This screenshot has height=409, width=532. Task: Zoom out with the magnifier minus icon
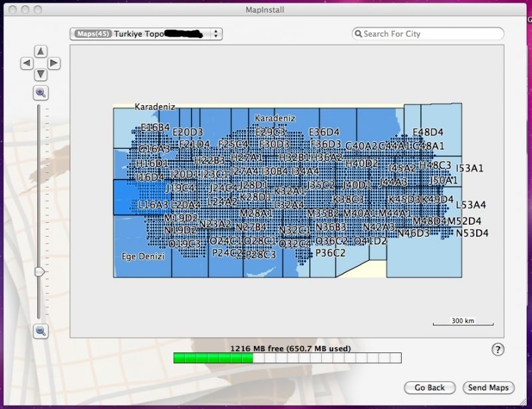tap(41, 331)
